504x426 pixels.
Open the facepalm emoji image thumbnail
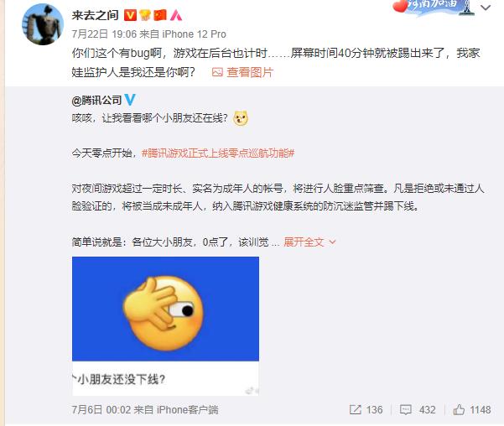[x=165, y=309]
